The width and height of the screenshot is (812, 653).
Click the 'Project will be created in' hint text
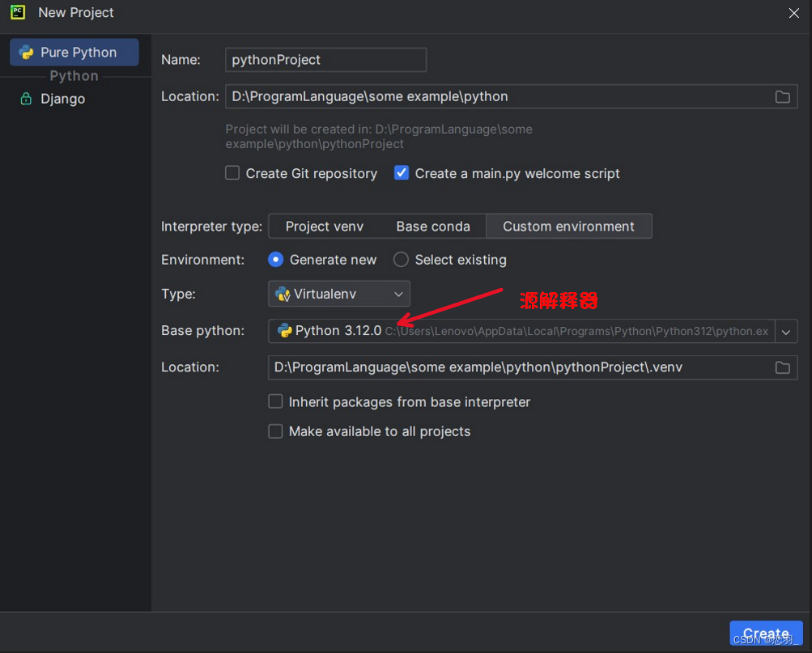click(379, 137)
